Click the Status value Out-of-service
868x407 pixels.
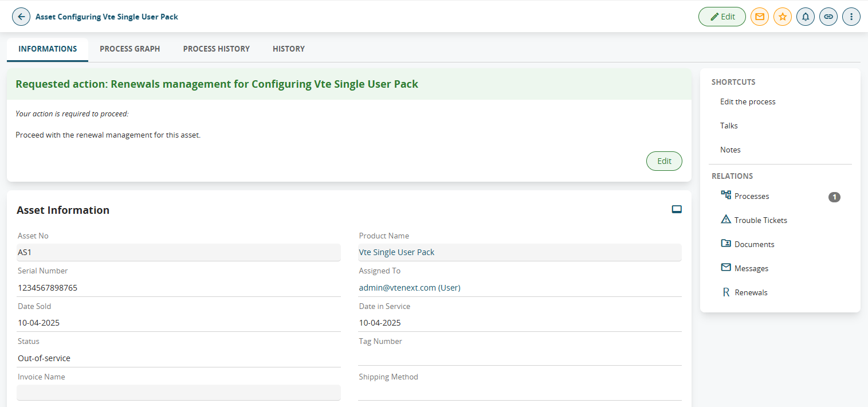[44, 358]
